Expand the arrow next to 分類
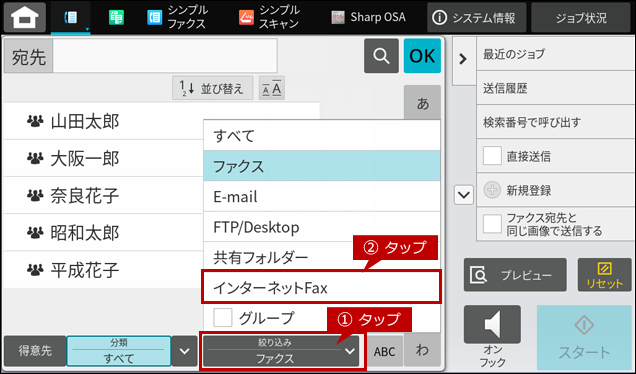This screenshot has height=374, width=636. pos(185,351)
